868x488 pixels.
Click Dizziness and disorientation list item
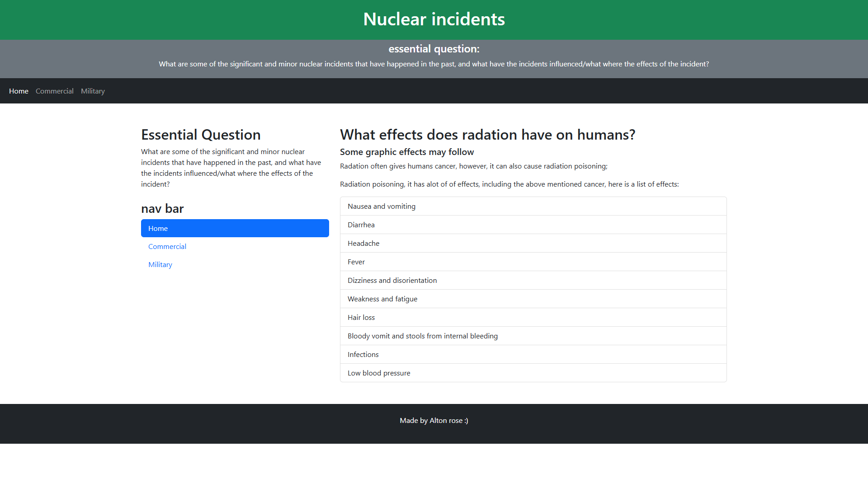pyautogui.click(x=533, y=280)
